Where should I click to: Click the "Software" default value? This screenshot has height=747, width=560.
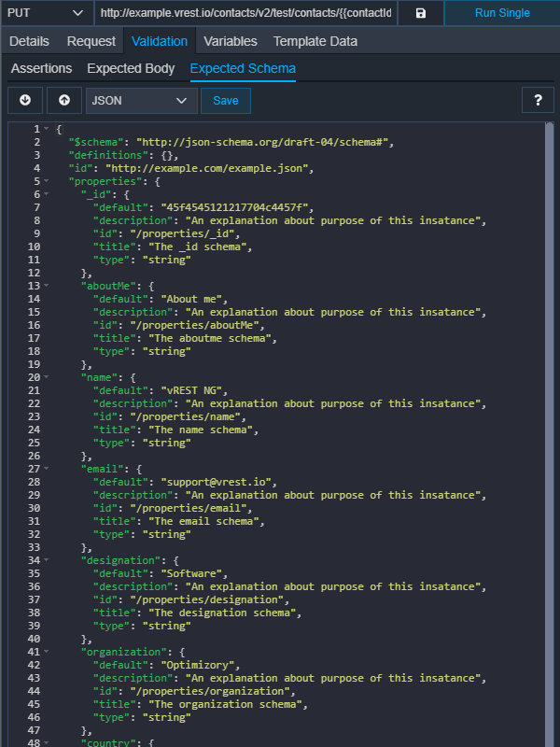pyautogui.click(x=191, y=573)
